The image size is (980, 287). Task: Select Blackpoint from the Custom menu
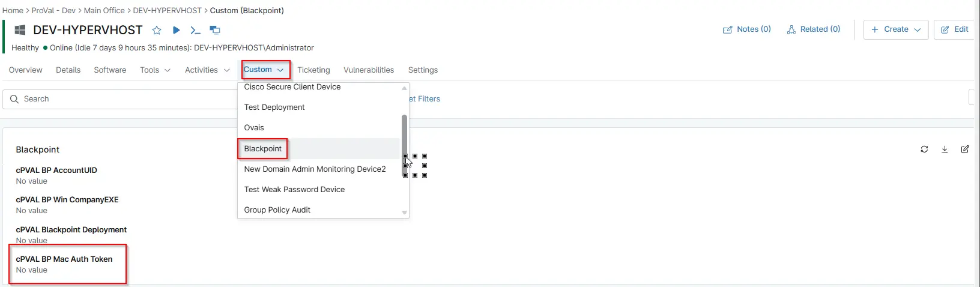(263, 149)
